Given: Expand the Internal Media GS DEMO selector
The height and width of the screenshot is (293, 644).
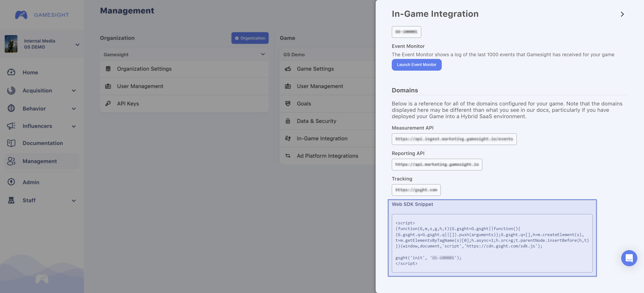Looking at the screenshot, I should click(77, 45).
